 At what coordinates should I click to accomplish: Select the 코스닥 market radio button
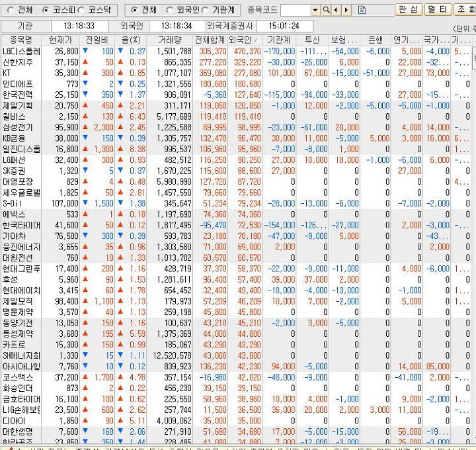tap(81, 10)
